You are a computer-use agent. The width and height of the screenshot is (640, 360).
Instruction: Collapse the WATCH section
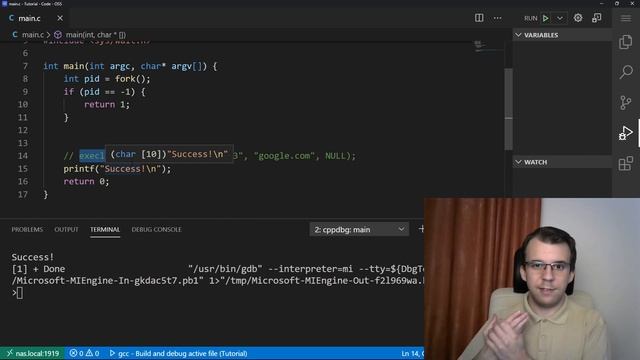coord(562,162)
